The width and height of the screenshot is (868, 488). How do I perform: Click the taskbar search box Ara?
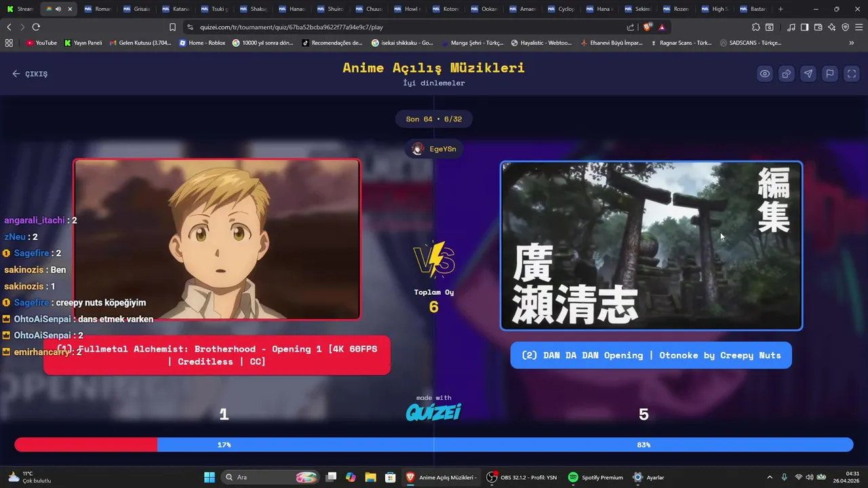coord(270,477)
